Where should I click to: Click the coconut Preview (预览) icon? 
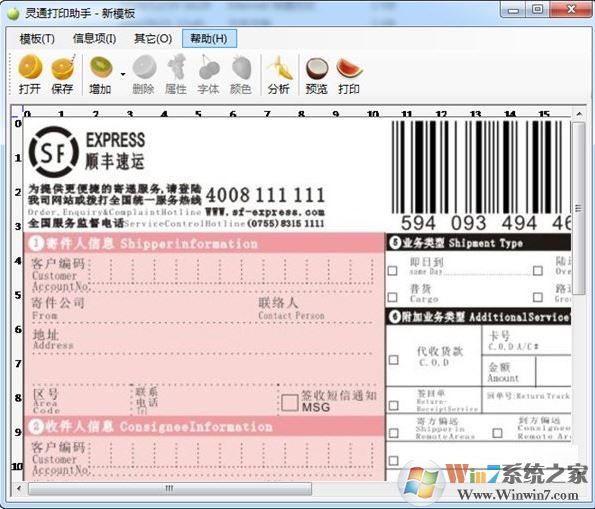[x=317, y=74]
